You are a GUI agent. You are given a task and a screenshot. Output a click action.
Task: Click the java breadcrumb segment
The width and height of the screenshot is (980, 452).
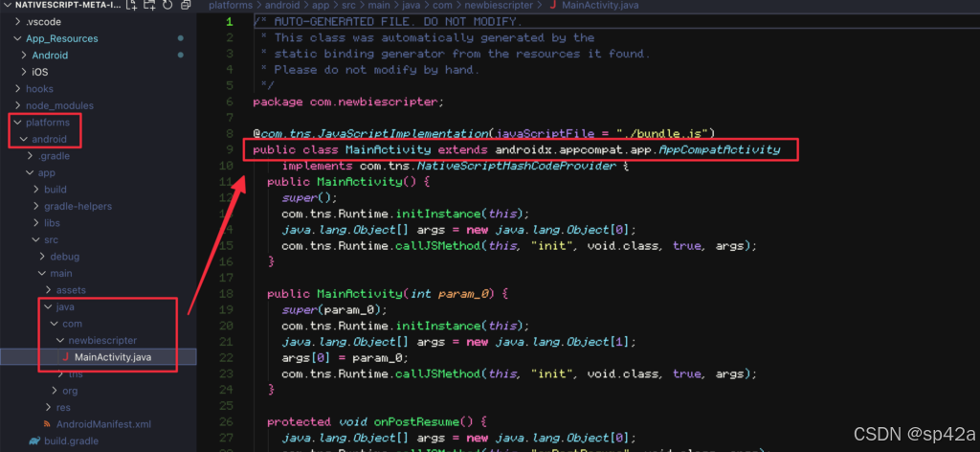410,5
